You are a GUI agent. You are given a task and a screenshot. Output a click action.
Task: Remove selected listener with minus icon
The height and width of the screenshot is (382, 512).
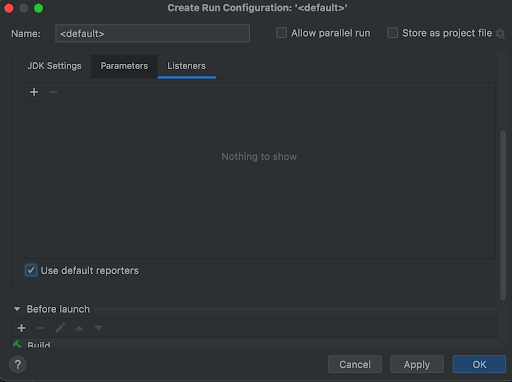pyautogui.click(x=53, y=92)
